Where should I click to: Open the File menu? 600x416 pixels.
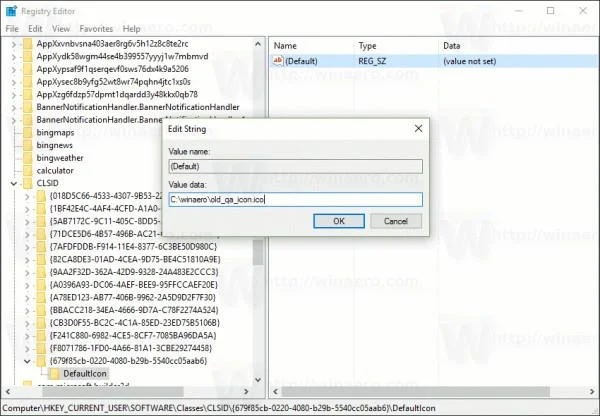tap(12, 29)
